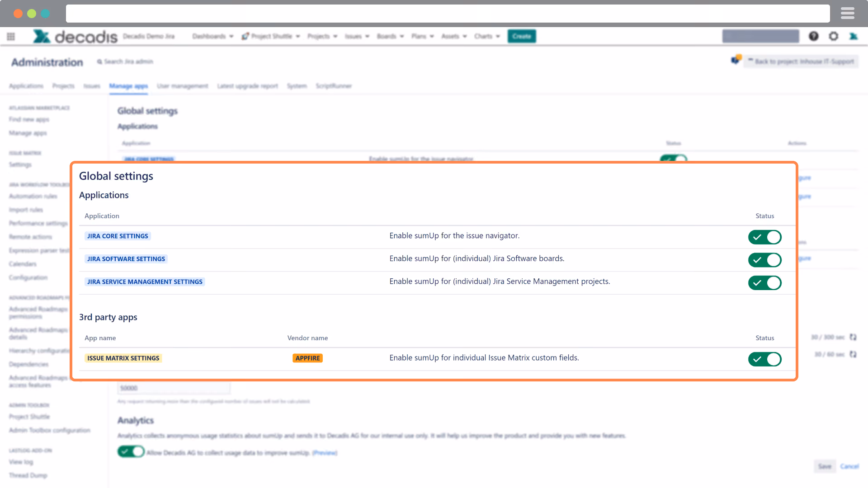Click the Search Jira admin field
This screenshot has width=868, height=488.
(125, 61)
